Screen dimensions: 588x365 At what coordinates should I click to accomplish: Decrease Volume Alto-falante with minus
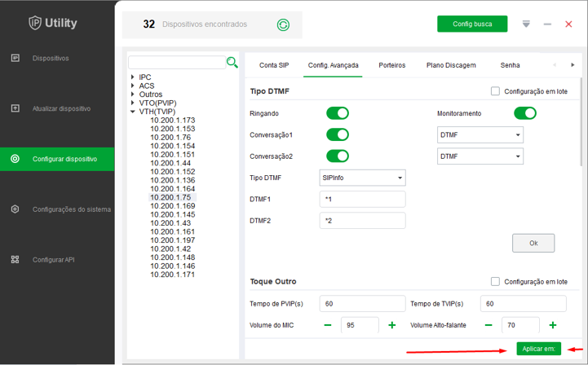pos(489,325)
